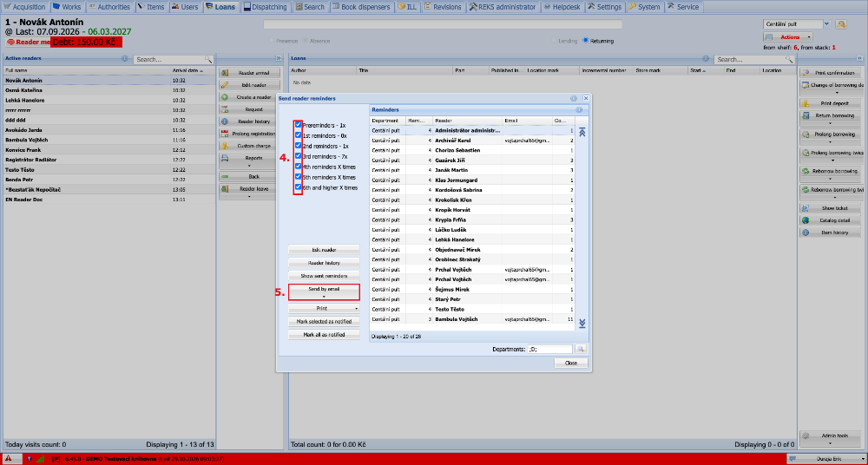Uncheck the 6th and higher X times checkbox
868x465 pixels.
point(299,187)
